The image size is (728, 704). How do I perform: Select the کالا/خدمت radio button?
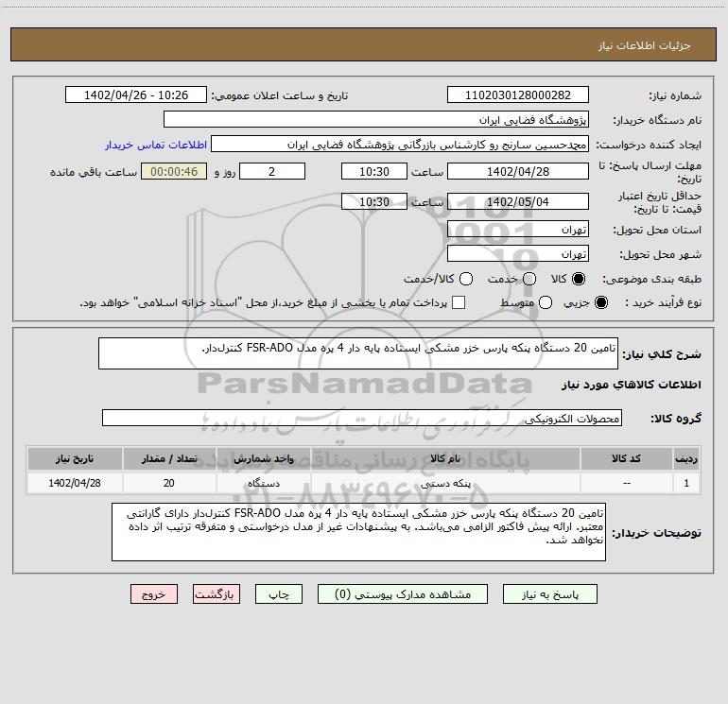pos(466,279)
